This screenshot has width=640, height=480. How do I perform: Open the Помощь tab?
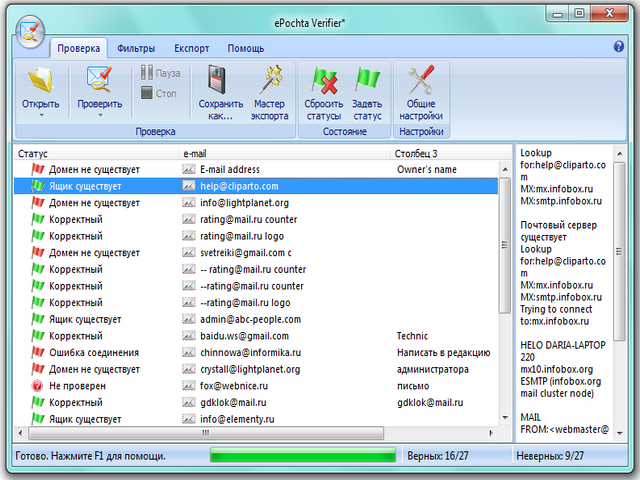[x=246, y=48]
